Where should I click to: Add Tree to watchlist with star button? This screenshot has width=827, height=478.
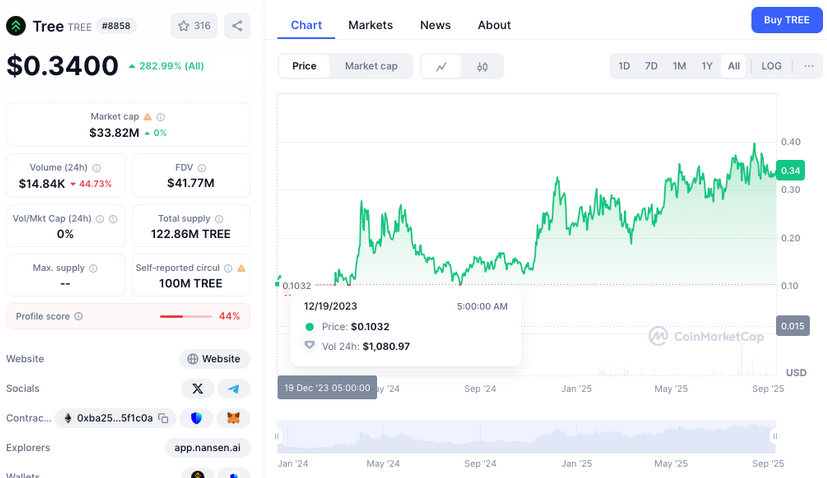(193, 26)
